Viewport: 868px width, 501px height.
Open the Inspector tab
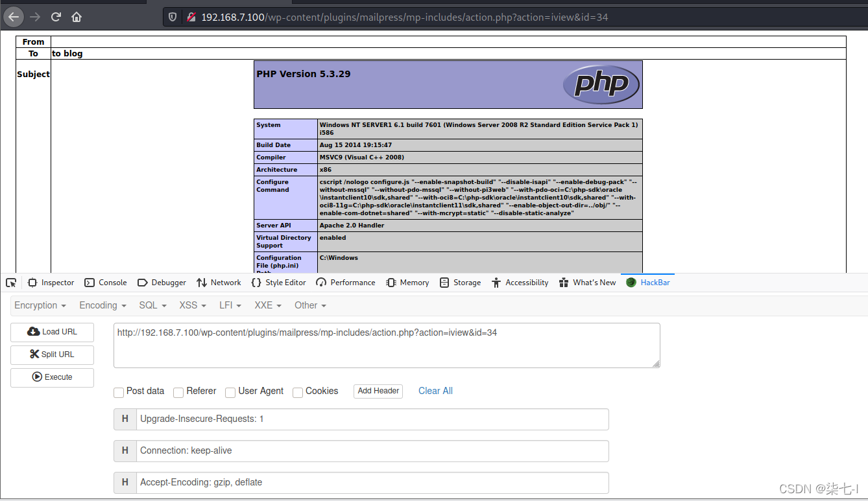51,283
